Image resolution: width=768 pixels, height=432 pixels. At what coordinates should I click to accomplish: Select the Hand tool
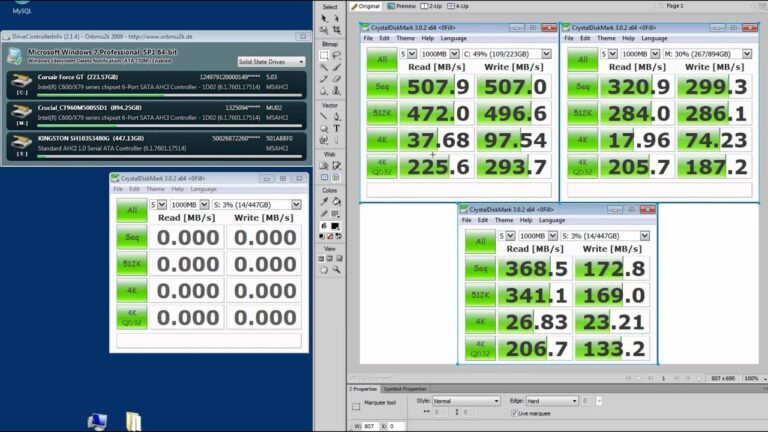tap(324, 269)
